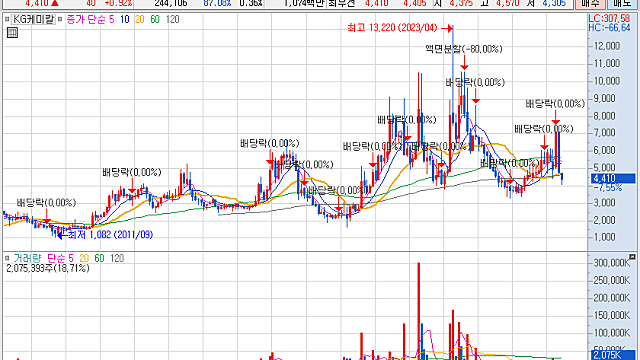Click the 매수 buy button
The height and width of the screenshot is (360, 640).
(x=590, y=3)
